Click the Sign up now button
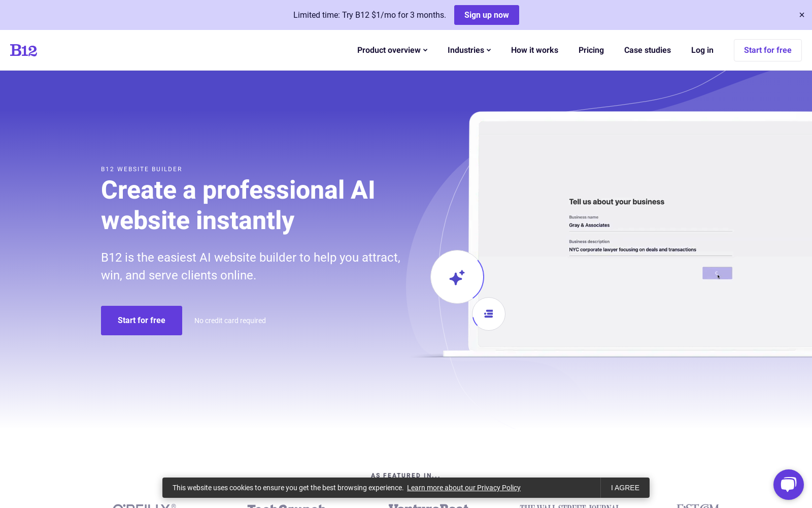The image size is (812, 508). click(x=487, y=15)
